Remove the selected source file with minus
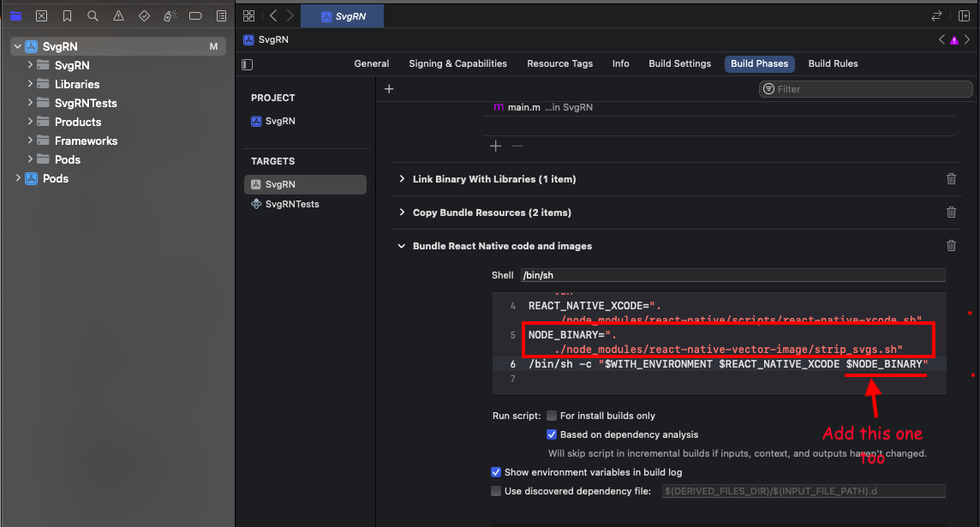 [x=517, y=146]
